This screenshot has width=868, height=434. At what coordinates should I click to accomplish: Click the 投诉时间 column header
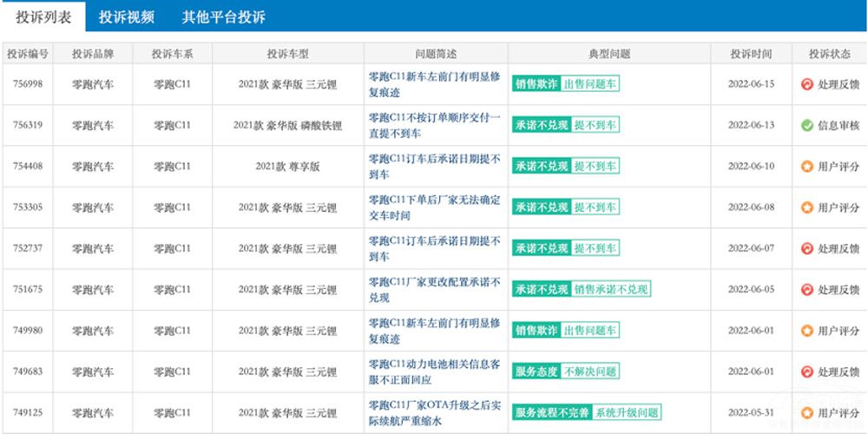[750, 54]
